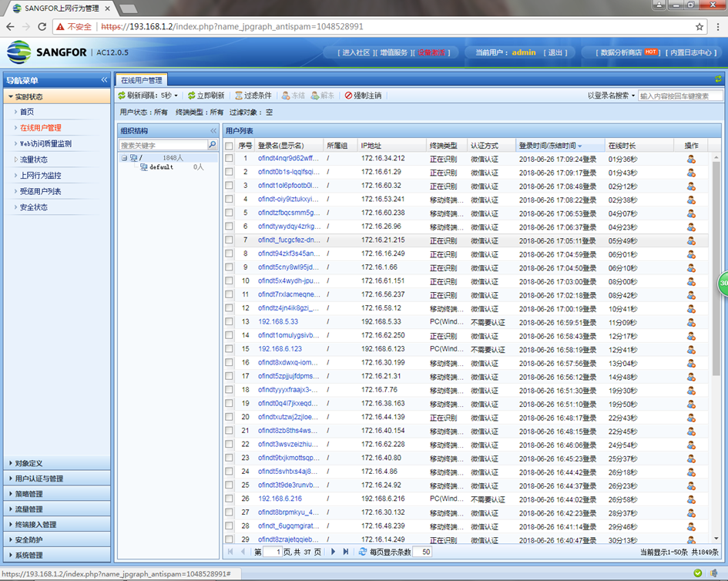Viewport: 728px width, 581px height.
Task: Click the green 30 floating badge
Action: pos(723,283)
